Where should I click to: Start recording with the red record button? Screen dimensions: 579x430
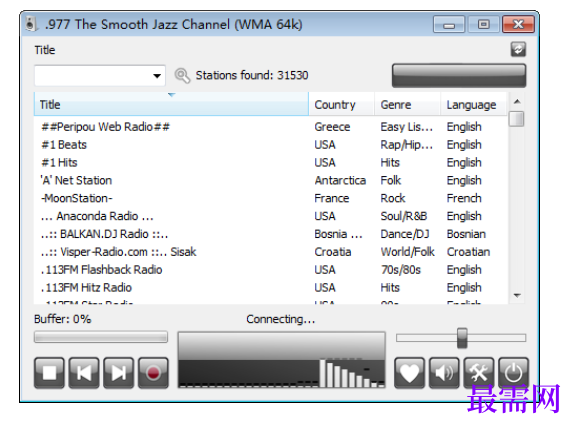pos(153,372)
